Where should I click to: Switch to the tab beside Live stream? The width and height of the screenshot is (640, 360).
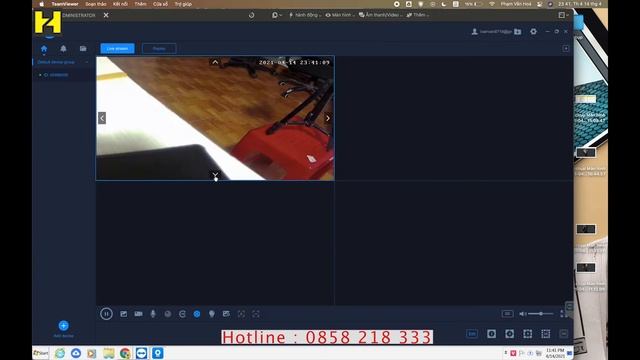pyautogui.click(x=159, y=49)
